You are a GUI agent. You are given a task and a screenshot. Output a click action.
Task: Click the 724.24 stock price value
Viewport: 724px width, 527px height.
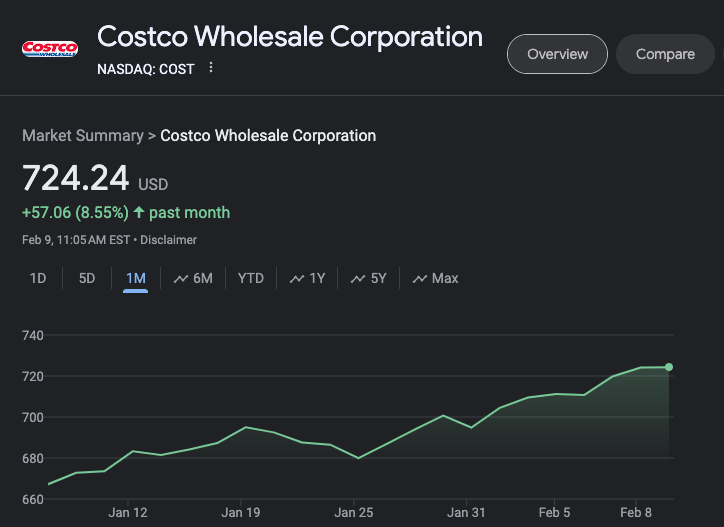pyautogui.click(x=76, y=178)
